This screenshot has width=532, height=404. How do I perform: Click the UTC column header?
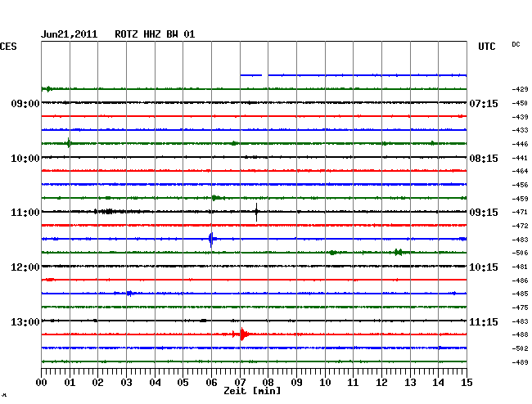[x=486, y=47]
